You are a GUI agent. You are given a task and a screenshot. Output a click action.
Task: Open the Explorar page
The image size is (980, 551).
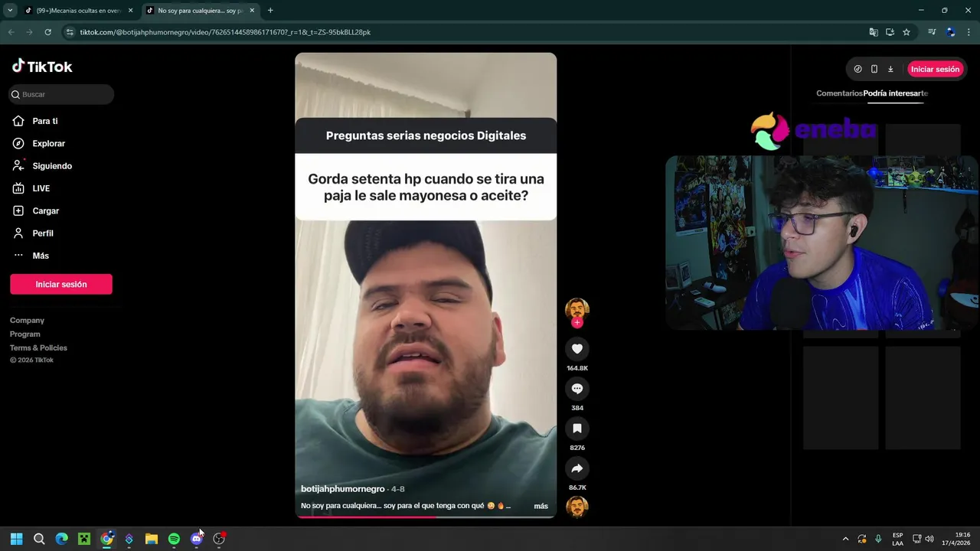(x=48, y=143)
